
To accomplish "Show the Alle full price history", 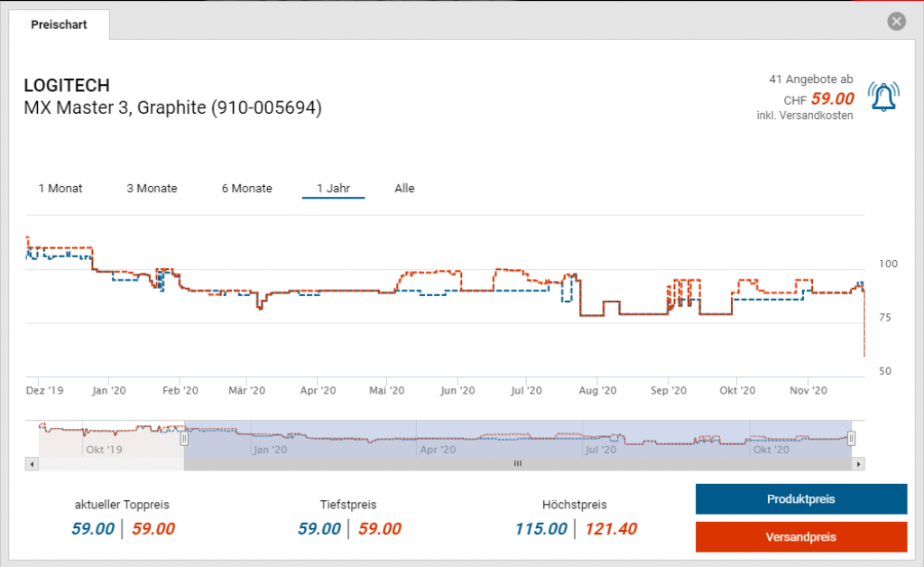I will (x=404, y=189).
